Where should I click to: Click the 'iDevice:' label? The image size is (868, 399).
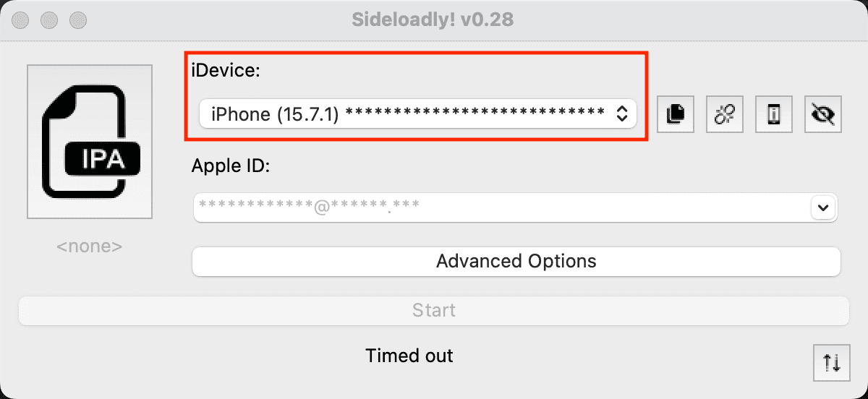pyautogui.click(x=224, y=71)
